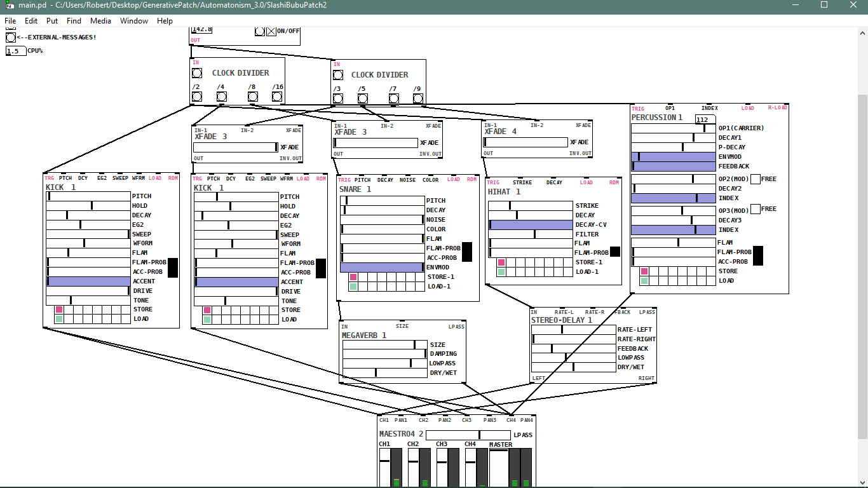Select pink STORE cell in second KICK 1
Image resolution: width=868 pixels, height=488 pixels.
(207, 310)
